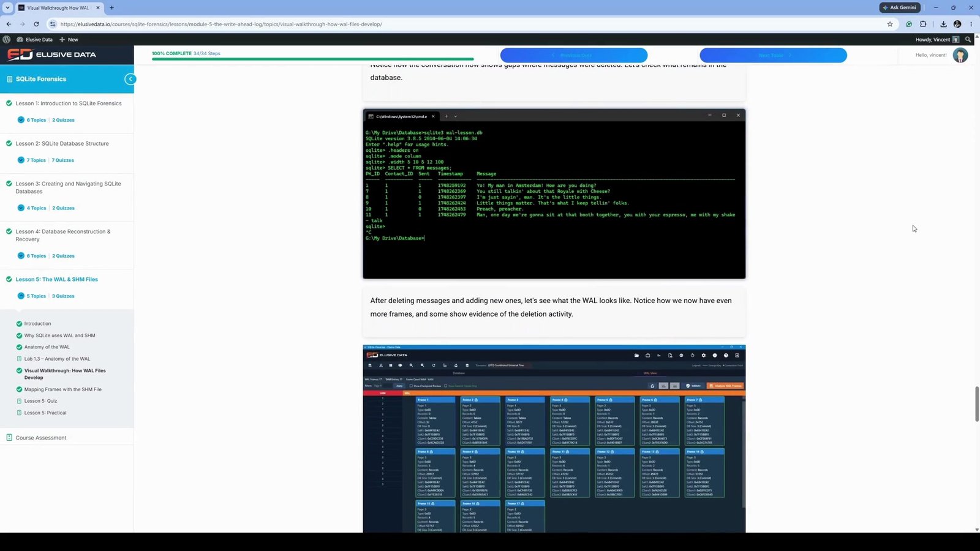This screenshot has height=551, width=980.
Task: Open Lesson 3: Creating and Navigating SQLite Databases
Action: tap(68, 187)
